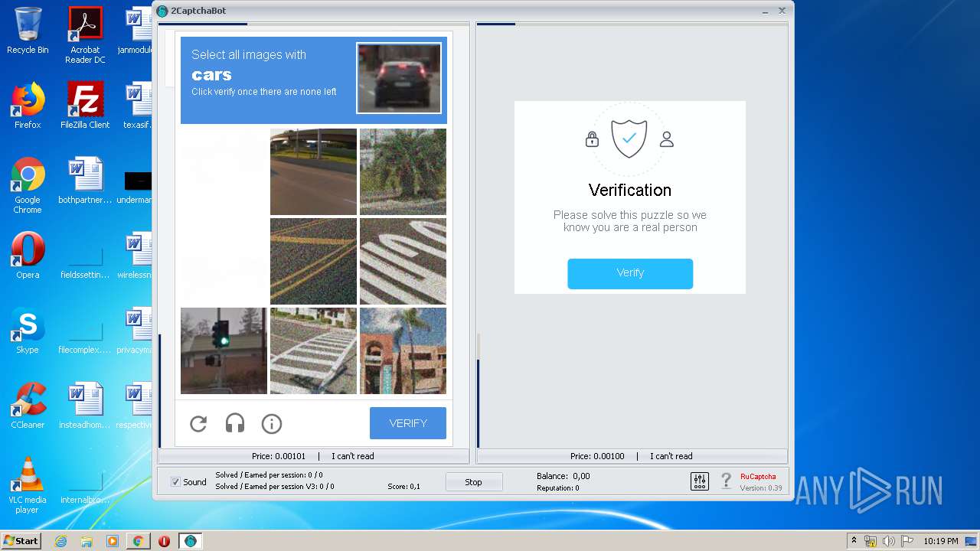Image resolution: width=980 pixels, height=551 pixels.
Task: Minimize the 2CaptchaBot window
Action: tap(766, 11)
